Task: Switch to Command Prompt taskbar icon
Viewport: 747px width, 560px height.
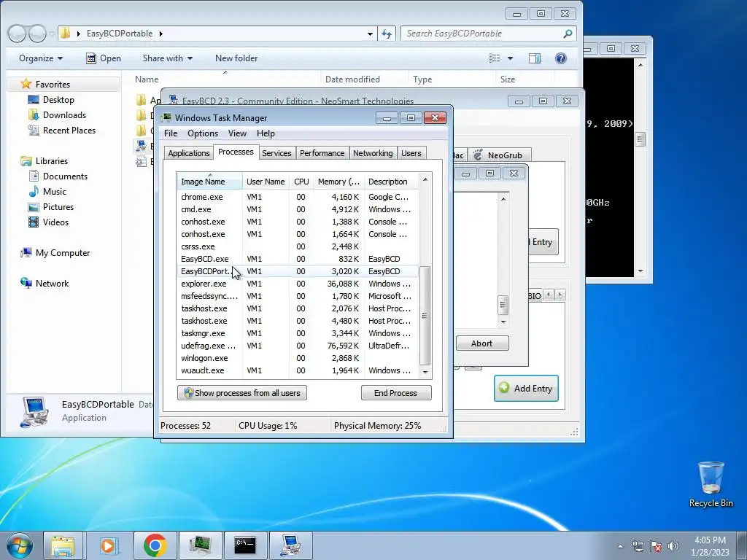Action: pos(245,545)
